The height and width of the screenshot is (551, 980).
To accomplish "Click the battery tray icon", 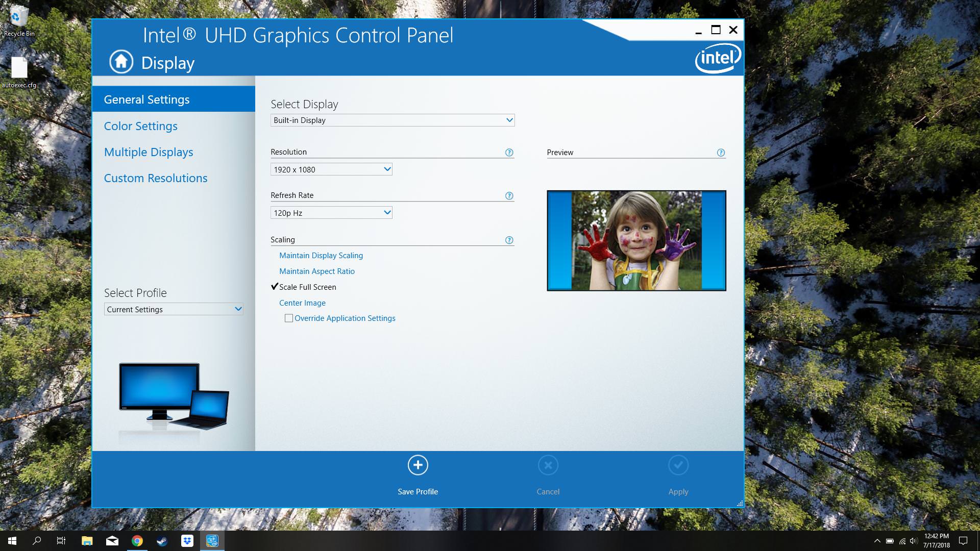I will [x=890, y=541].
